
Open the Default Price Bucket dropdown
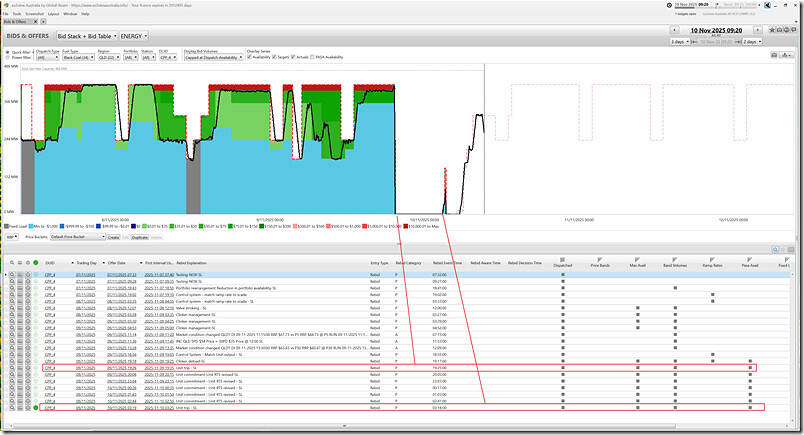pos(78,237)
